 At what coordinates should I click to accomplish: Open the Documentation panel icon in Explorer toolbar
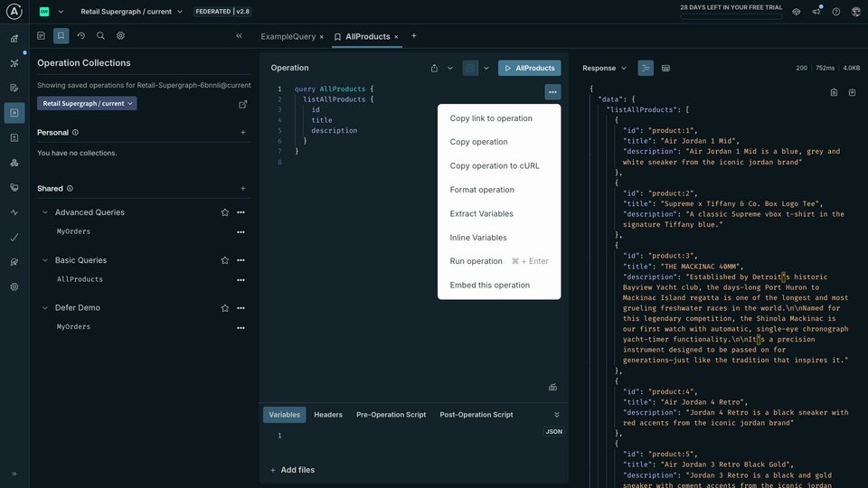point(41,35)
